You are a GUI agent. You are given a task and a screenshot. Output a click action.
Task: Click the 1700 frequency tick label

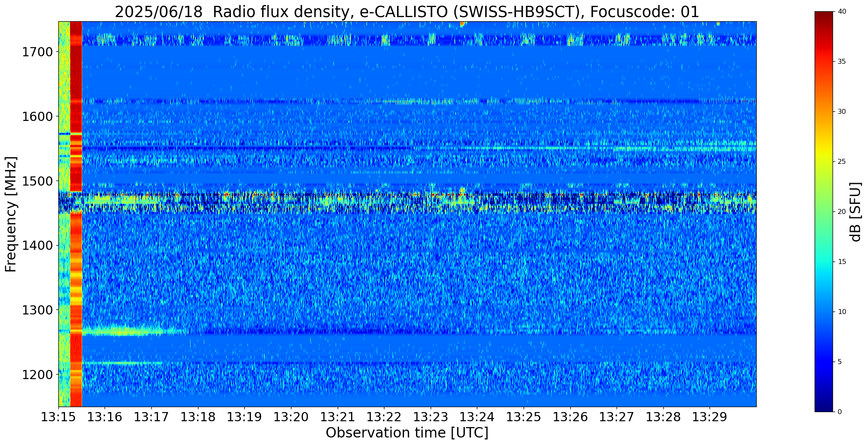point(37,52)
